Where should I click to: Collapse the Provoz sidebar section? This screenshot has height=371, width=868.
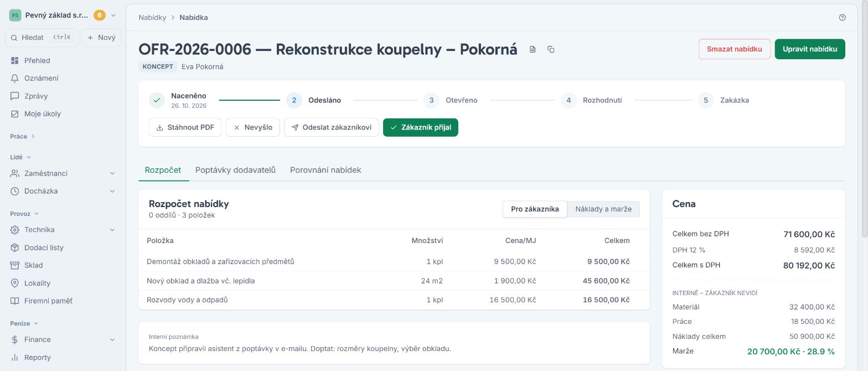(x=24, y=213)
